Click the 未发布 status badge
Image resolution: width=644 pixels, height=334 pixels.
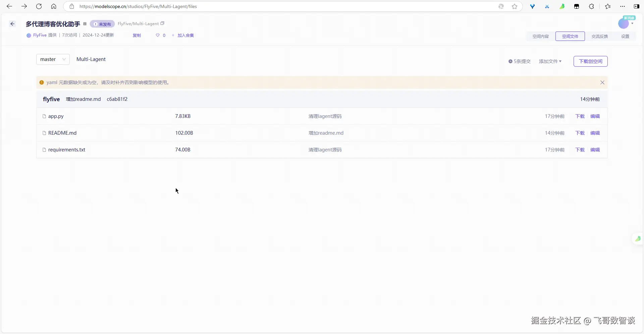pyautogui.click(x=102, y=24)
